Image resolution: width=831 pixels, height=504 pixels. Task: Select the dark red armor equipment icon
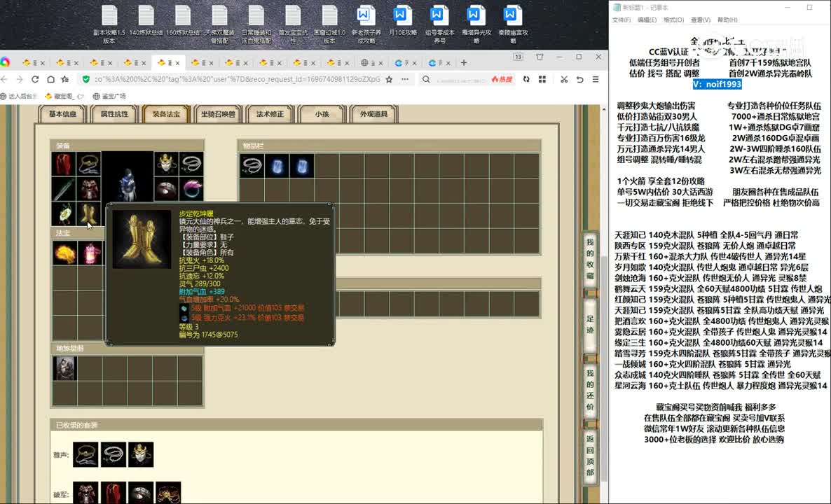(88, 189)
